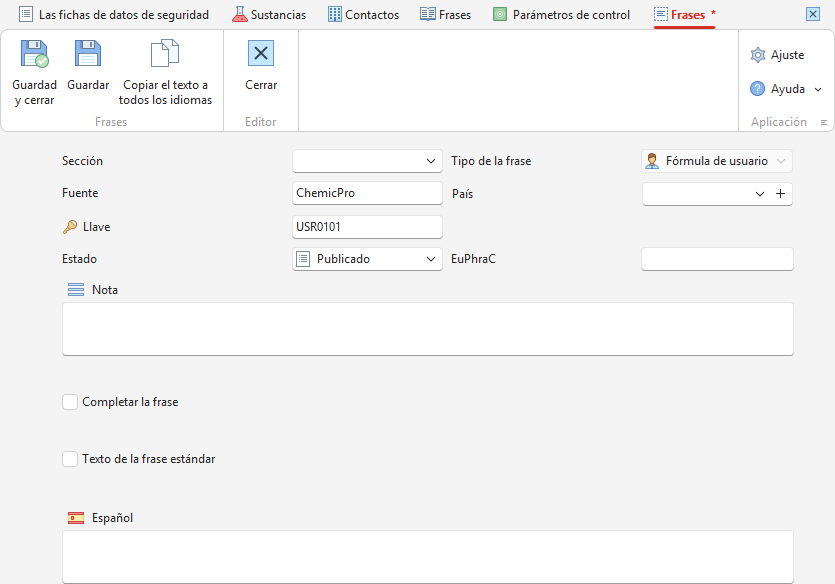Viewport: 835px width, 584px height.
Task: Enable the Completar la frase checkbox
Action: (70, 402)
